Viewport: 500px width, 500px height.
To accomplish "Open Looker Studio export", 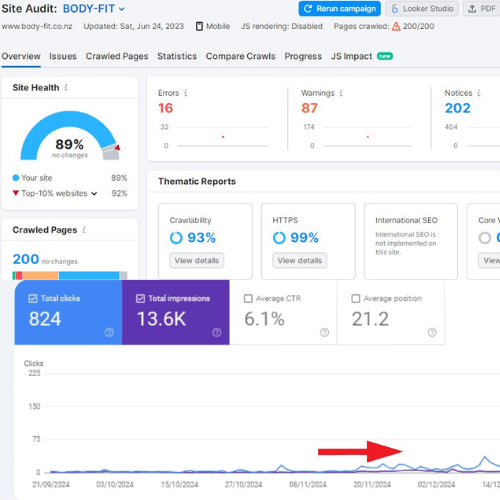I will click(422, 9).
